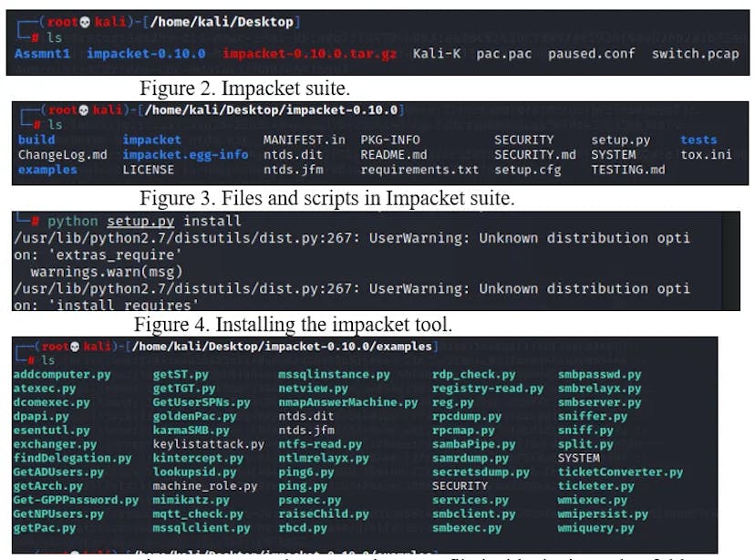Select the red impacket-0.10.0.tar.gz archive
Viewport: 755px width, 560px height.
coord(310,54)
